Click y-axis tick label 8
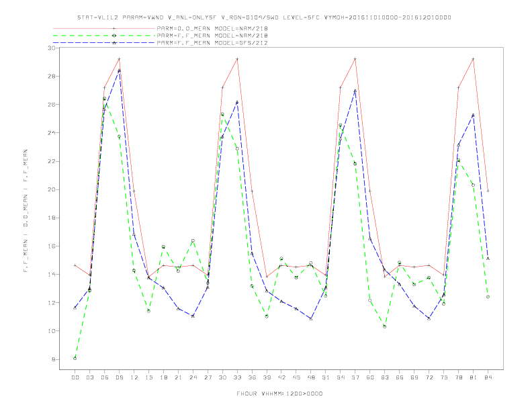 click(x=54, y=359)
